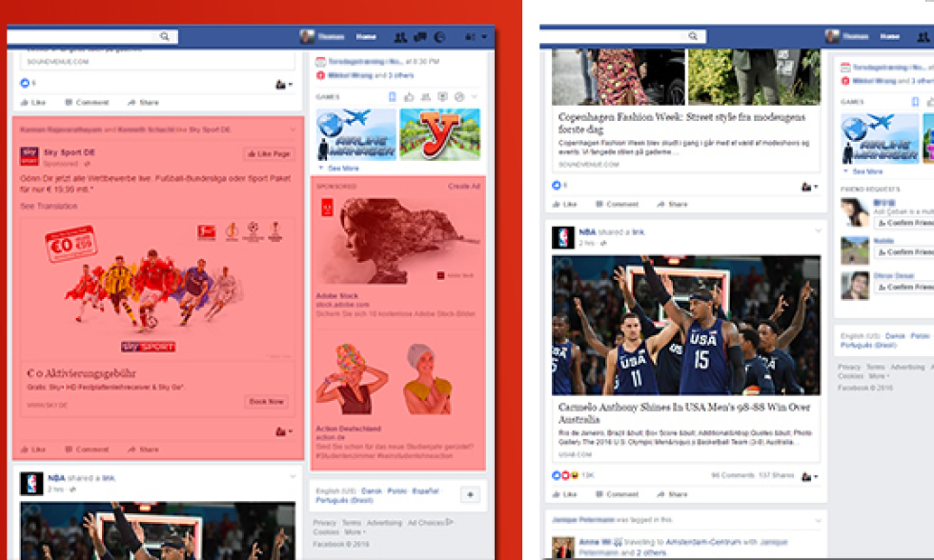Open Thomas profile in right window header
The height and width of the screenshot is (560, 934).
point(847,37)
